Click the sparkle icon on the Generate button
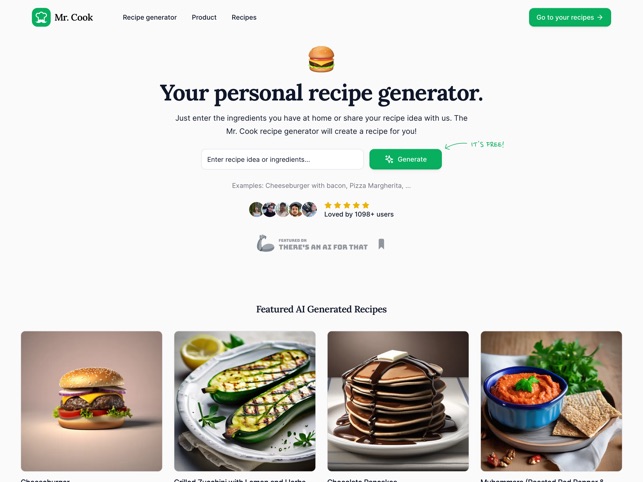The image size is (643, 482). tap(389, 159)
